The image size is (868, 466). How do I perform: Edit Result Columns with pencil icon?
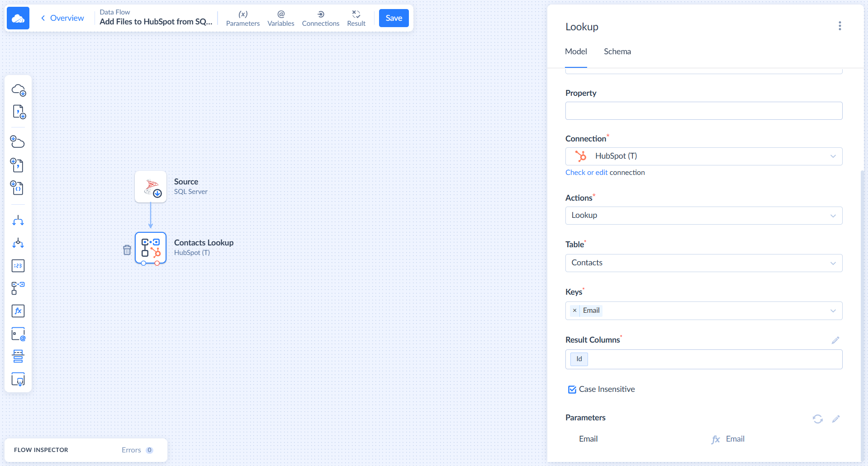(835, 340)
